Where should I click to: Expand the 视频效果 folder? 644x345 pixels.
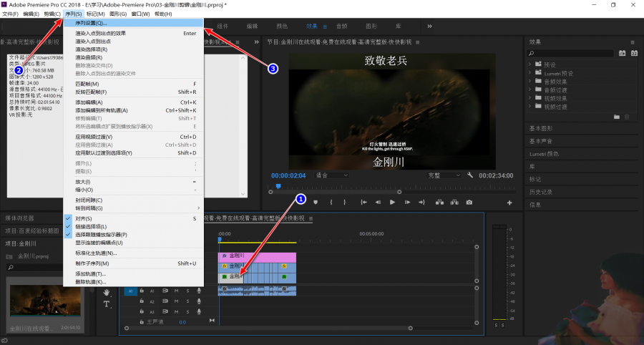coord(530,98)
